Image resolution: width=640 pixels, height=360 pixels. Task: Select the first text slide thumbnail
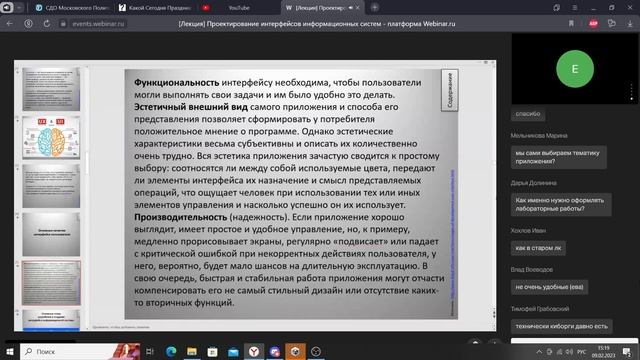tap(51, 89)
